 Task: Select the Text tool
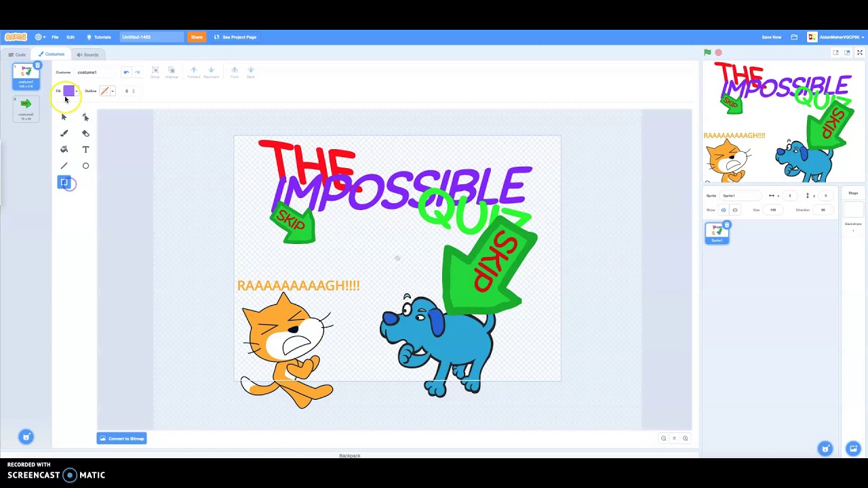(85, 150)
